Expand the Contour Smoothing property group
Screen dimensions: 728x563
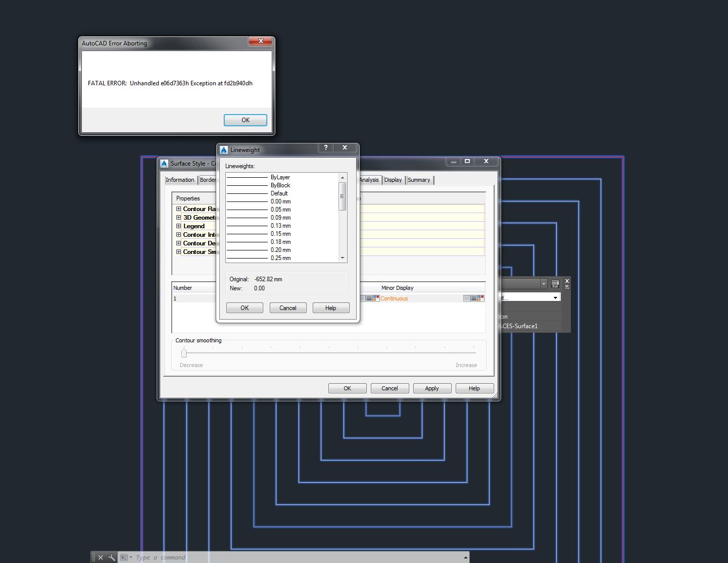pos(178,251)
